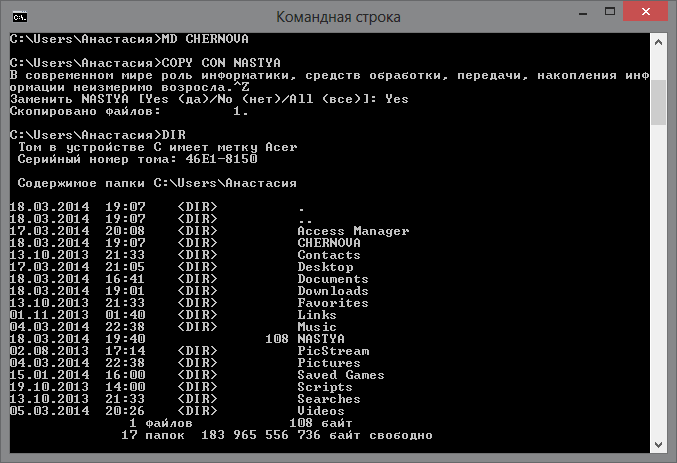Click the 'Music' folder name
677x463 pixels.
click(x=317, y=327)
